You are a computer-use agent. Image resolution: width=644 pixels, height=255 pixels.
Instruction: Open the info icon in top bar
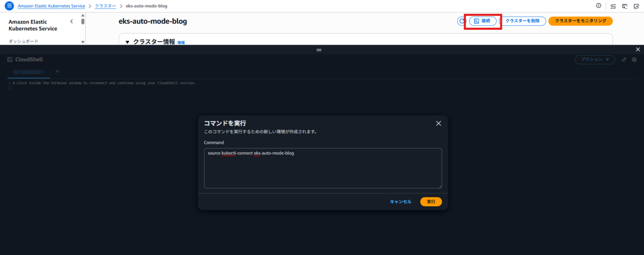pos(599,5)
